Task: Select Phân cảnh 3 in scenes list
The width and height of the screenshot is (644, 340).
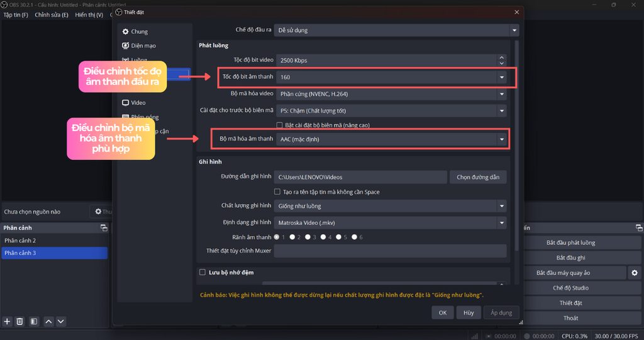Action: click(54, 253)
